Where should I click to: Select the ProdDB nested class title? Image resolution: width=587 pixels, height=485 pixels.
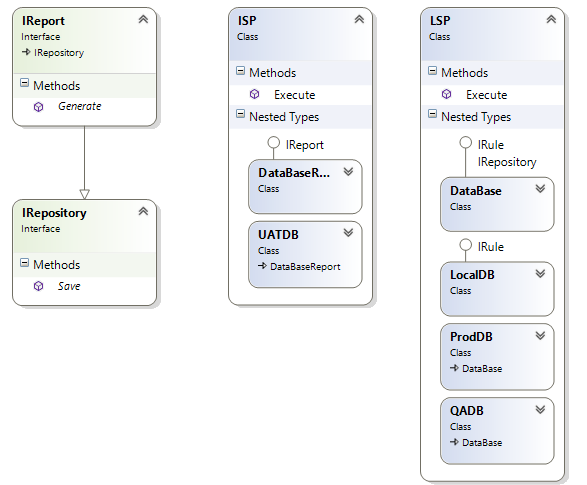(x=471, y=337)
